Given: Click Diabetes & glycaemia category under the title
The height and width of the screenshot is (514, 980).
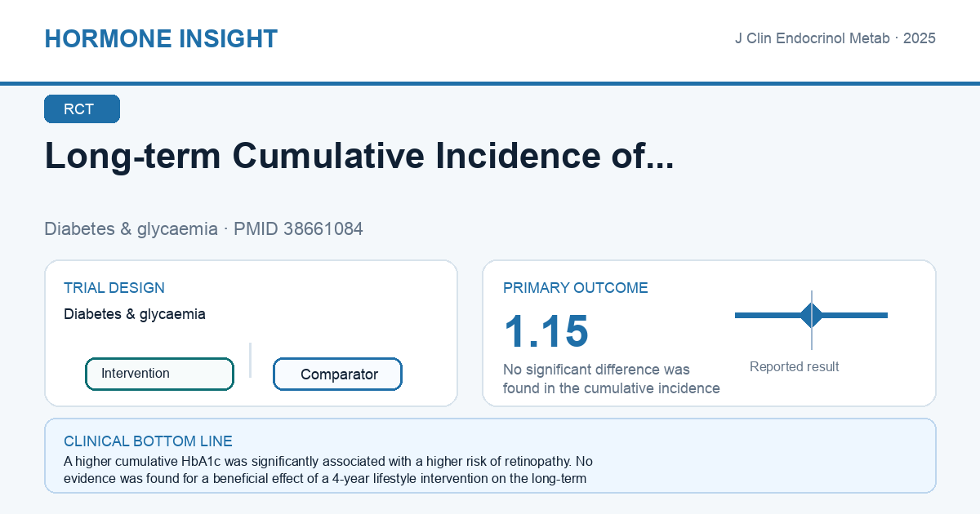Looking at the screenshot, I should click(131, 229).
